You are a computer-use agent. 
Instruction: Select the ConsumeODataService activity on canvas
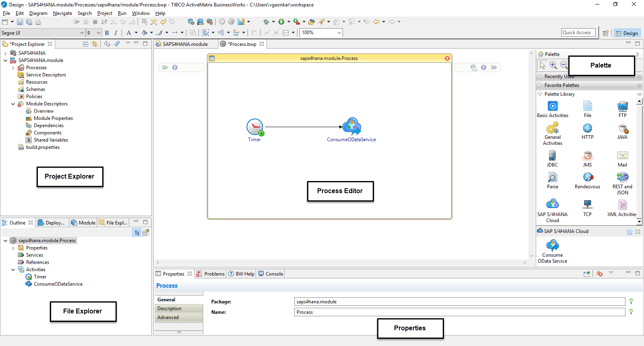[x=351, y=126]
